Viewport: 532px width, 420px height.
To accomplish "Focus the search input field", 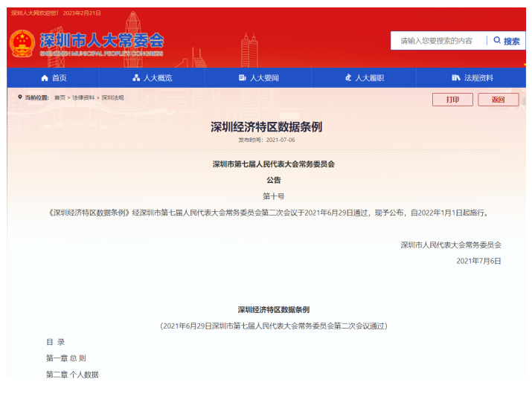I will point(438,41).
